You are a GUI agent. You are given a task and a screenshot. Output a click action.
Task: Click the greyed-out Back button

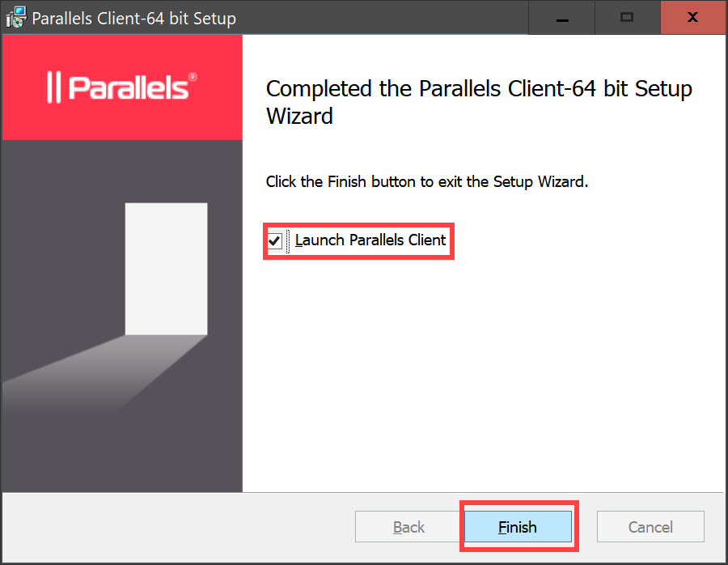(x=408, y=527)
